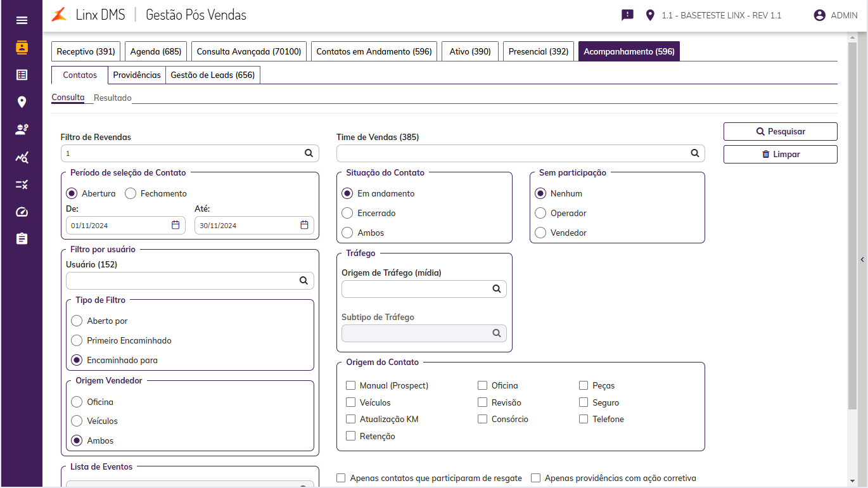Switch to the Agenda (685) tab
868x488 pixels.
(156, 51)
